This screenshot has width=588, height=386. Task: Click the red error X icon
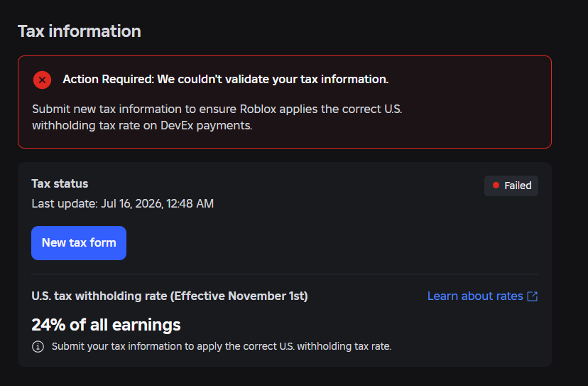[42, 80]
